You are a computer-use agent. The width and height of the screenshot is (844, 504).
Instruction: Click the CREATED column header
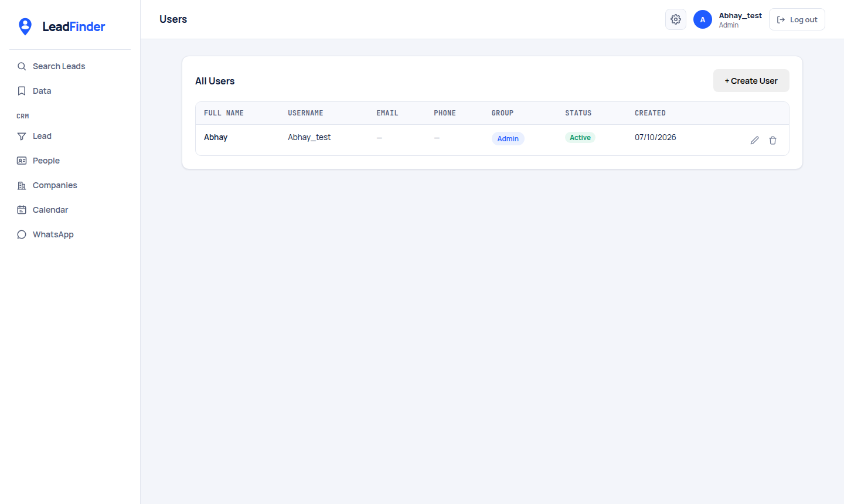pos(650,113)
